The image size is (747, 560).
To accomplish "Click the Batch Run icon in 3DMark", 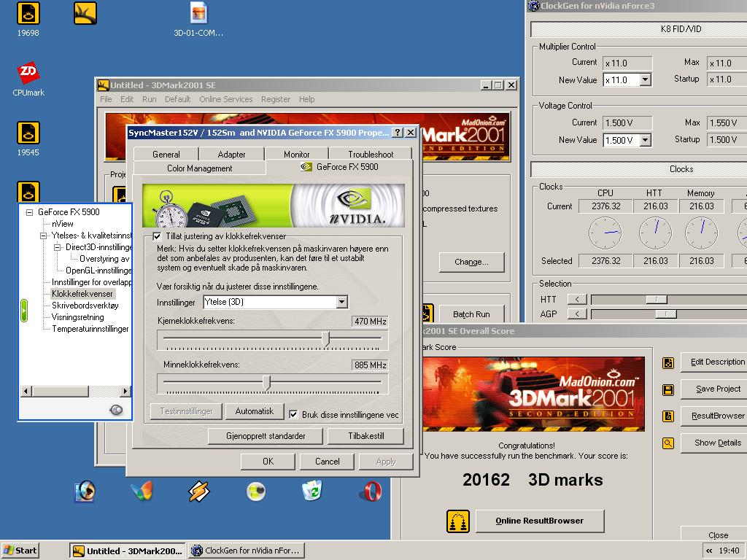I will pos(427,314).
